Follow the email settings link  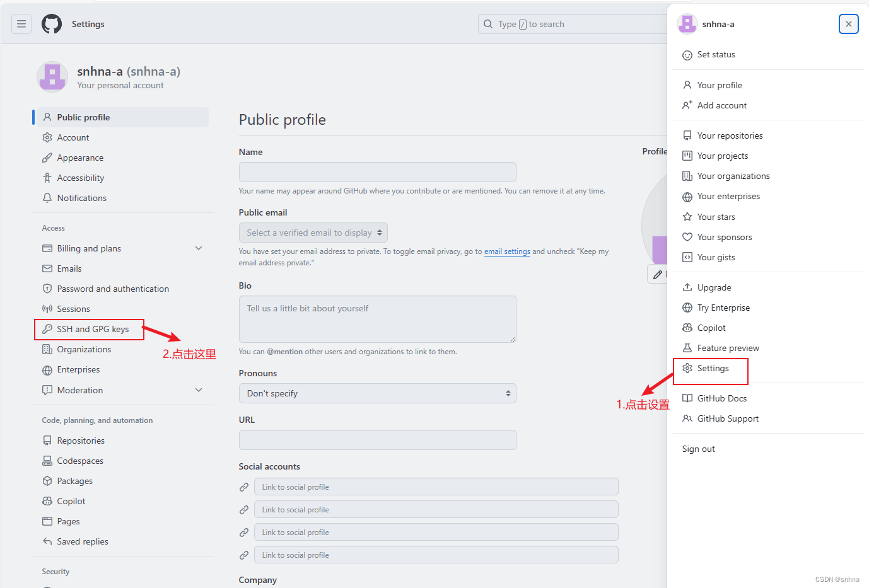[507, 251]
